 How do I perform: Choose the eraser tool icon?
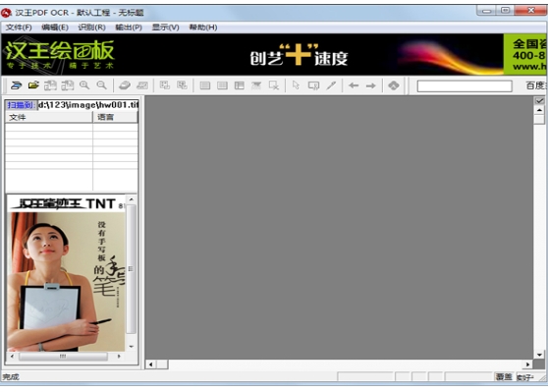click(125, 85)
